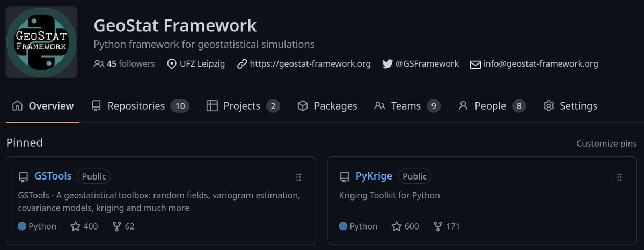Screen dimensions: 644x250
Task: Click the followers people icon
Action: coord(99,64)
